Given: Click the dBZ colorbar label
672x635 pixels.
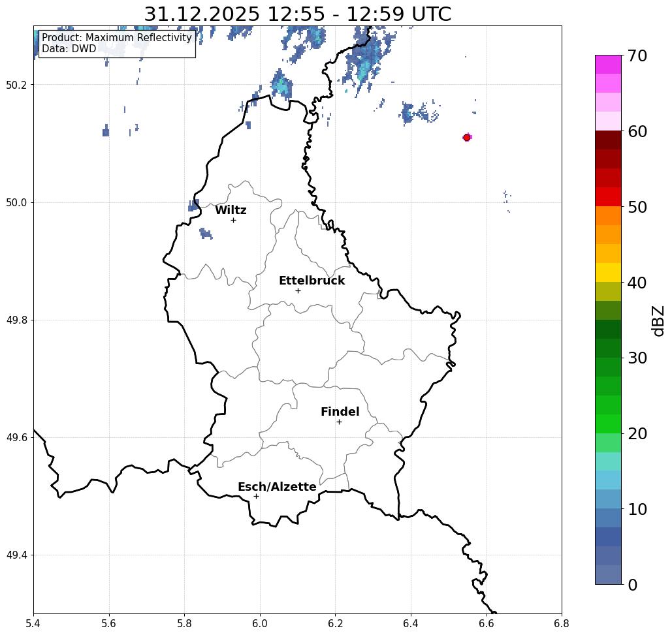Looking at the screenshot, I should tap(658, 320).
